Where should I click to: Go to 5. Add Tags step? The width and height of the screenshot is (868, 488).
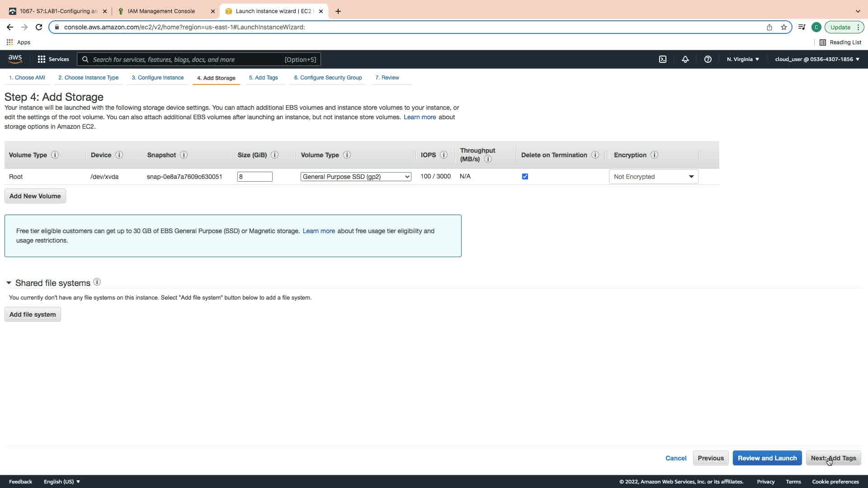tap(263, 78)
